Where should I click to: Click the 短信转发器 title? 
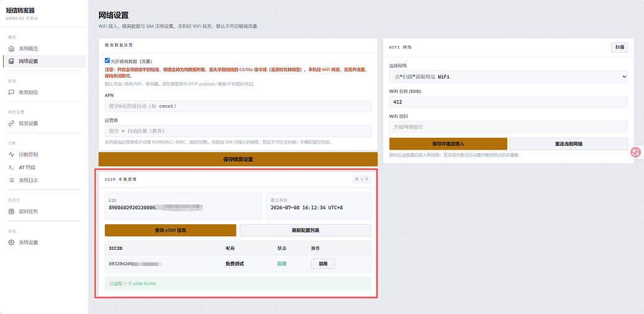[20, 10]
